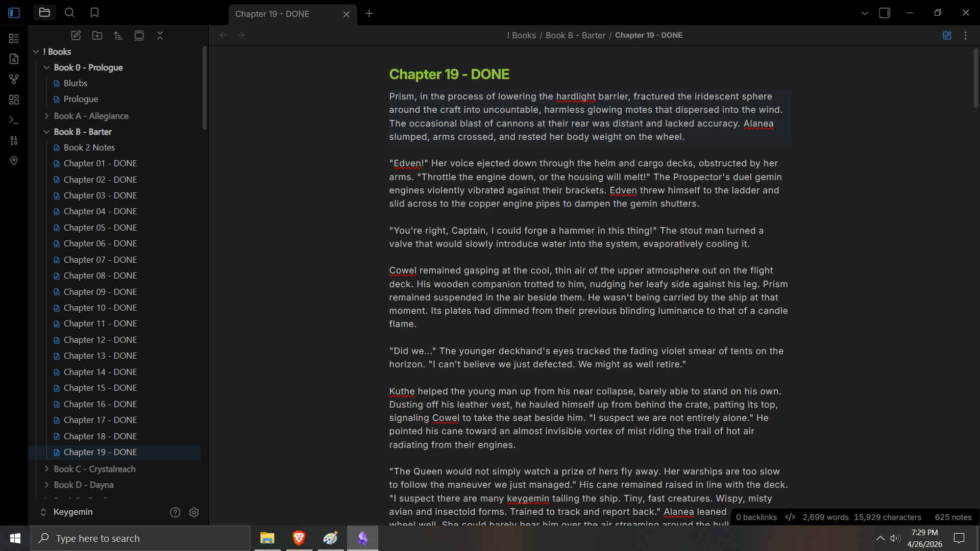Open the taskbar clock and date
Screen dimensions: 980x551
point(924,538)
